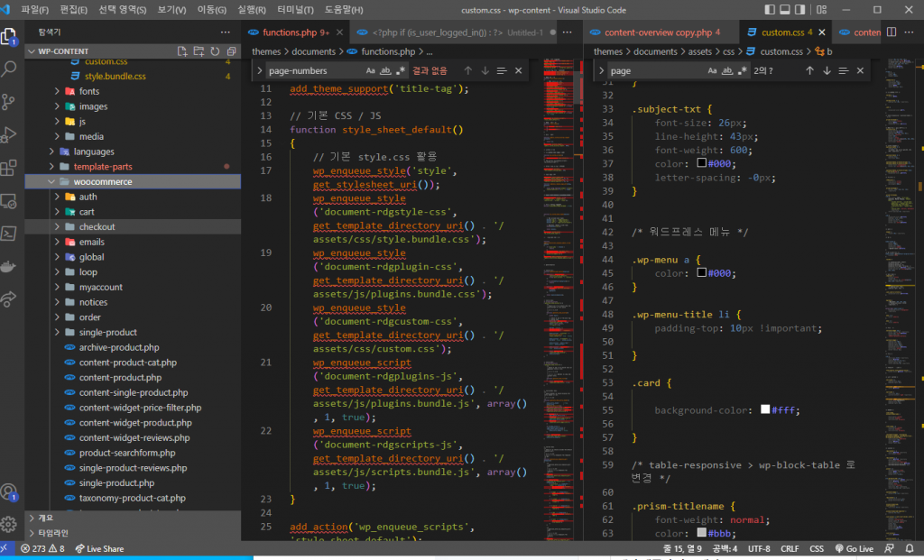Toggle Match Case in left find widget
Image resolution: width=924 pixels, height=560 pixels.
(x=370, y=70)
